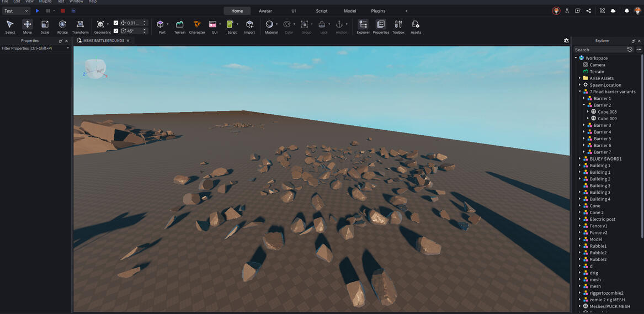Click the Color tool icon
Screen dimensions: 644x314
(x=287, y=25)
